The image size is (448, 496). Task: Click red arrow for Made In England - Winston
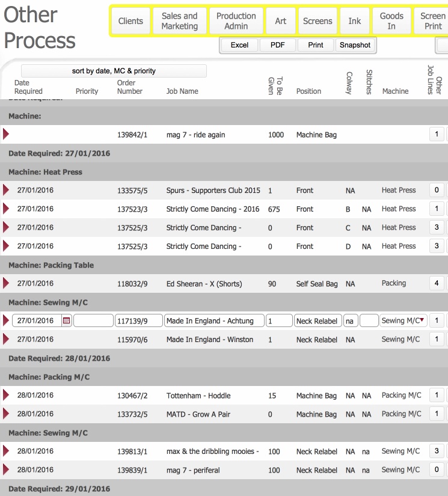[6, 340]
